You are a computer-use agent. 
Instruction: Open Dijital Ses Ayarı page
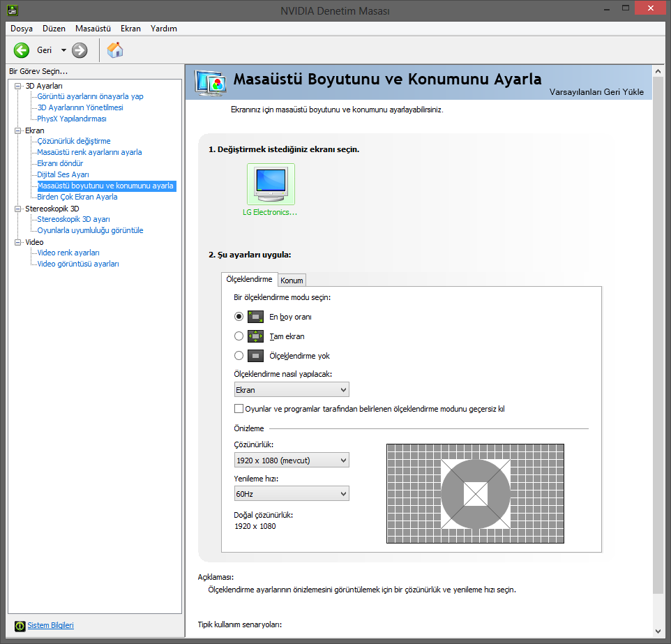click(x=63, y=174)
